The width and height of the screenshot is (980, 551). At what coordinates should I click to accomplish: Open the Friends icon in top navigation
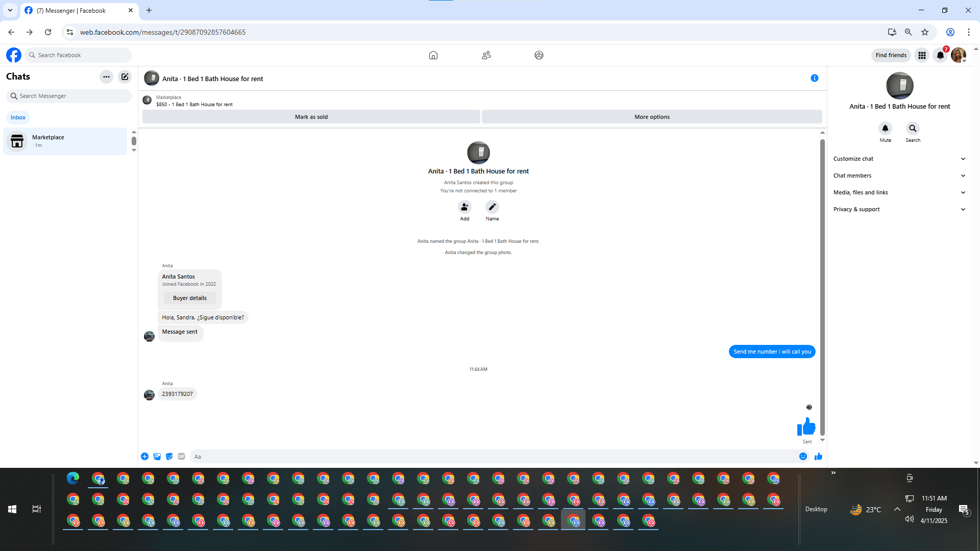[x=486, y=55]
